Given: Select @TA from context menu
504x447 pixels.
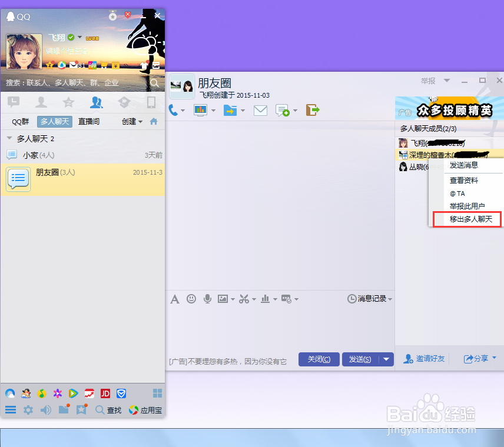Looking at the screenshot, I should coord(457,194).
